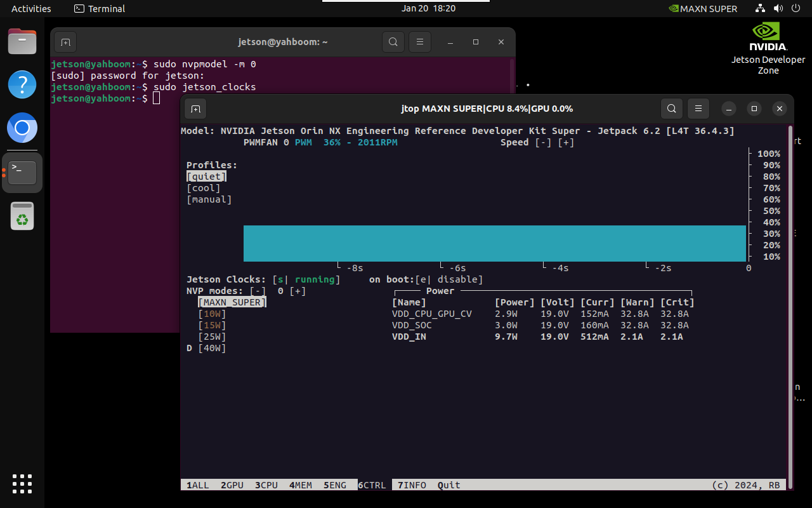The image size is (812, 508).
Task: Switch to the 6CTRL tab
Action: coord(372,485)
